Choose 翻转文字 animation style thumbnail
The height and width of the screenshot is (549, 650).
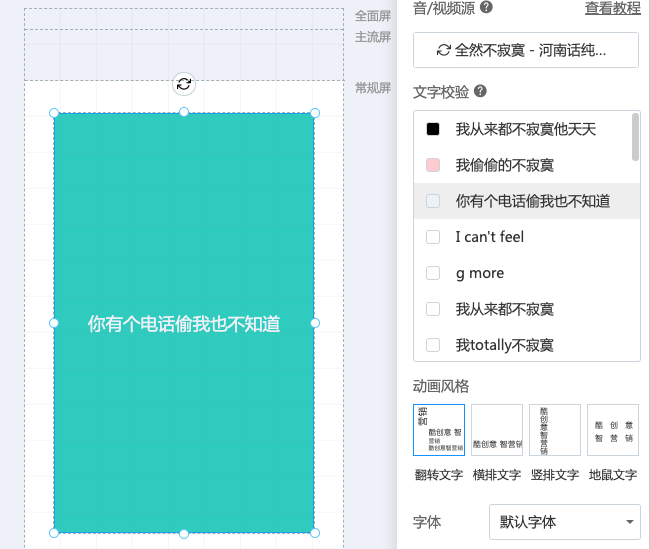[x=439, y=430]
